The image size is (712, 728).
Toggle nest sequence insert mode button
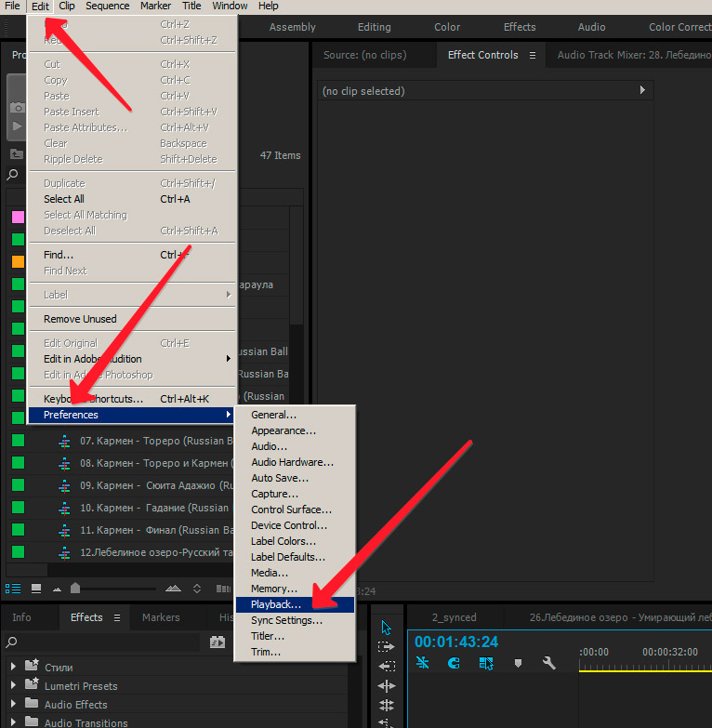[422, 663]
